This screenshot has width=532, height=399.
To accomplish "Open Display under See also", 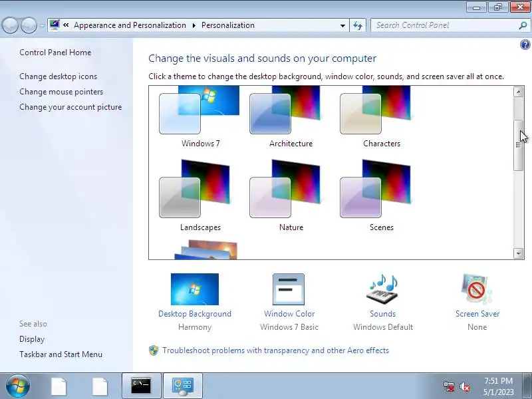I will point(32,339).
